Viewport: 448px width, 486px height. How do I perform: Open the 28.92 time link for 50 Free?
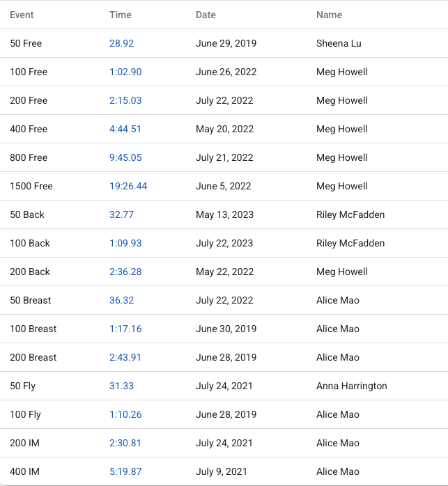click(121, 43)
